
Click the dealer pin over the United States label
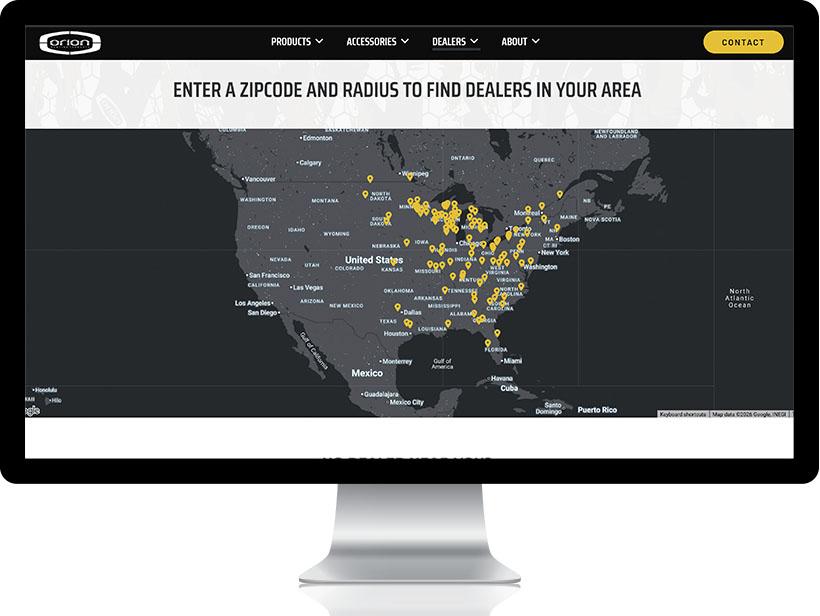click(394, 262)
